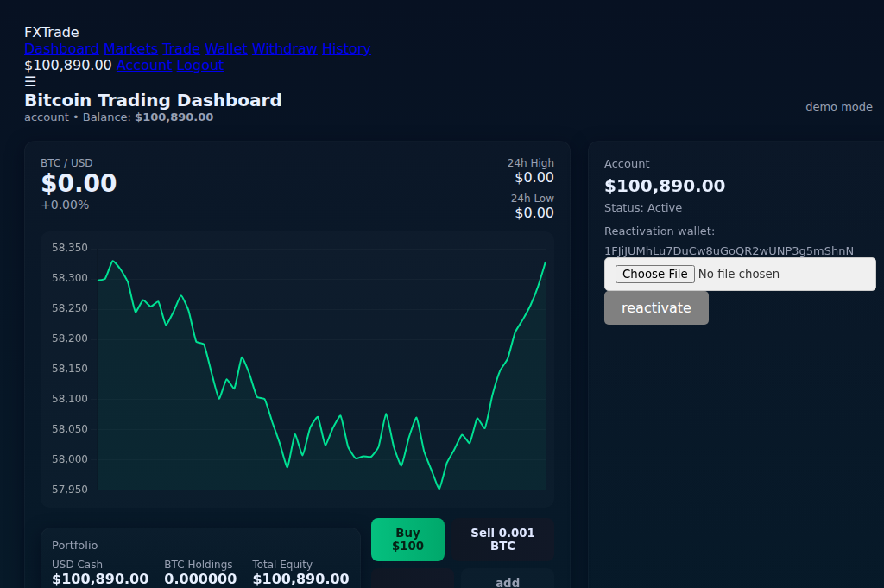Click the 24h High value
Image resolution: width=884 pixels, height=588 pixels.
(x=534, y=177)
